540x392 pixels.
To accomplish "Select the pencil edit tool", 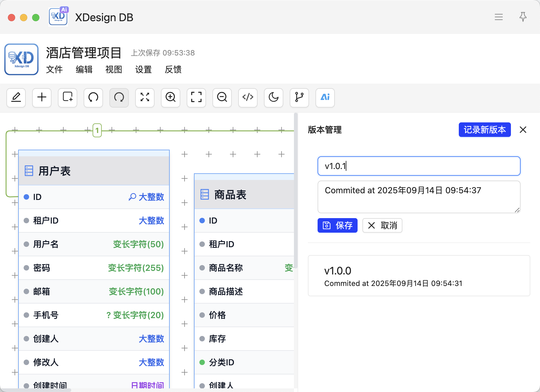I will (16, 98).
